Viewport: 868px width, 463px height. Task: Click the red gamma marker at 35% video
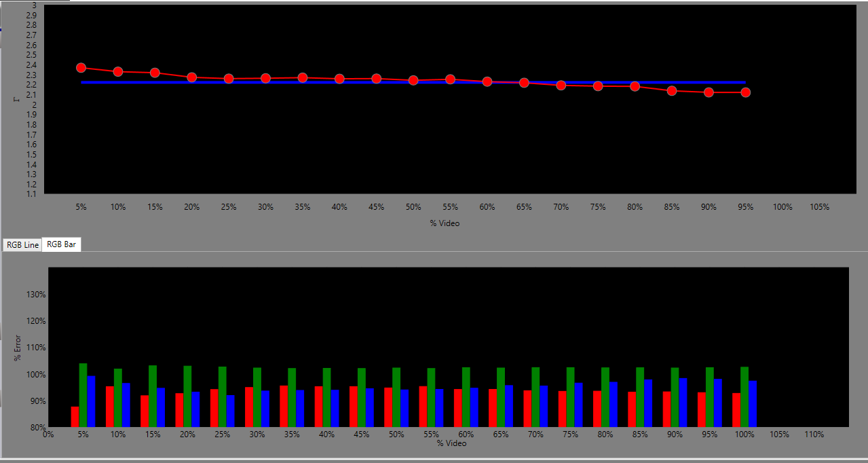[303, 78]
